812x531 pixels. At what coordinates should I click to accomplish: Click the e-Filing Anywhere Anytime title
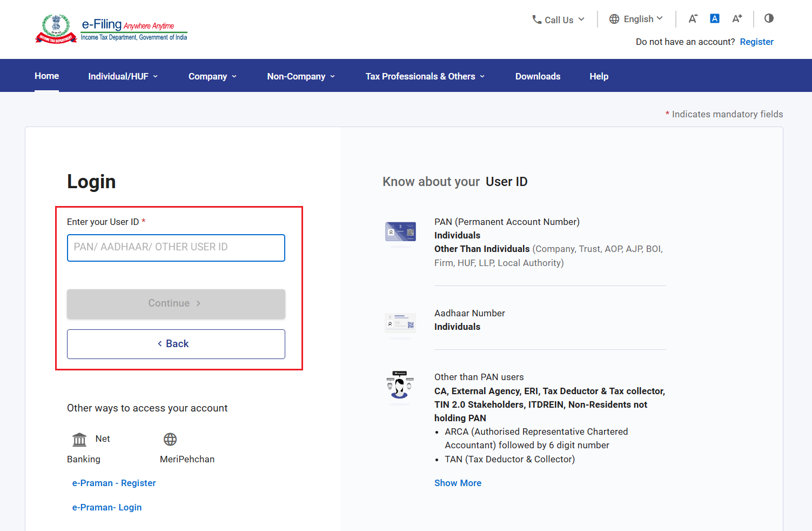click(128, 24)
